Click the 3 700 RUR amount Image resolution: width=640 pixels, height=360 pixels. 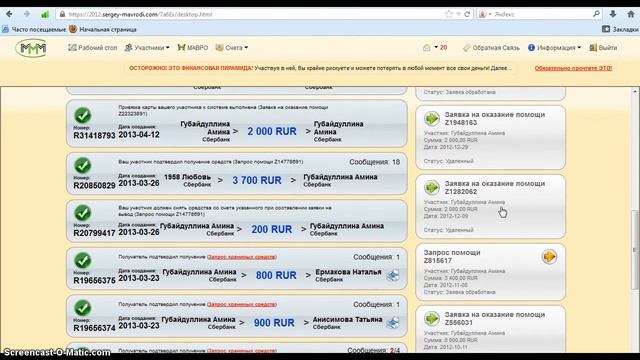pyautogui.click(x=257, y=180)
